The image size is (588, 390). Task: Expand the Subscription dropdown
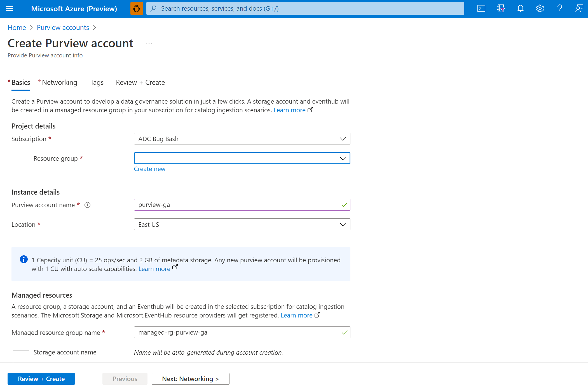(242, 139)
